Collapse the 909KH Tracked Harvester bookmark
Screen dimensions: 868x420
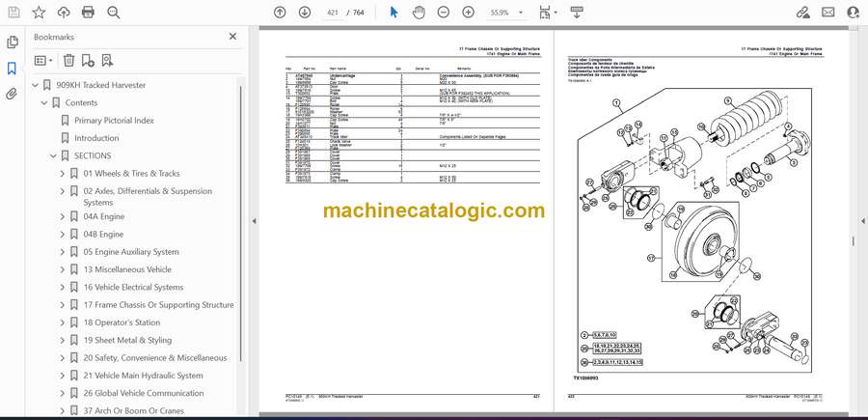tap(36, 85)
